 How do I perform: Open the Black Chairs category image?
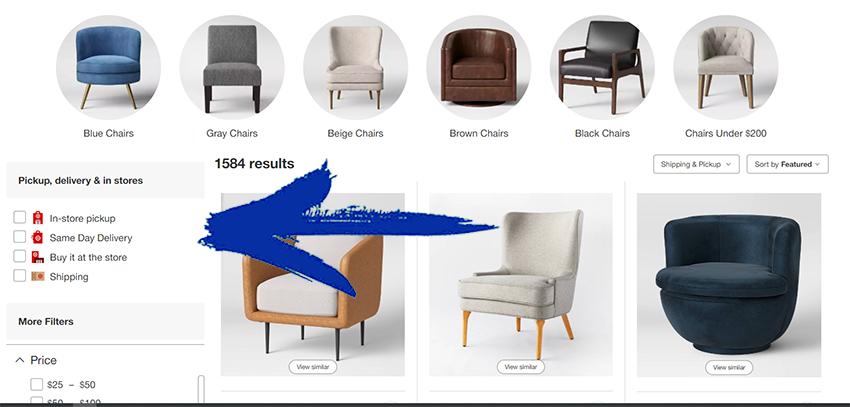(602, 67)
